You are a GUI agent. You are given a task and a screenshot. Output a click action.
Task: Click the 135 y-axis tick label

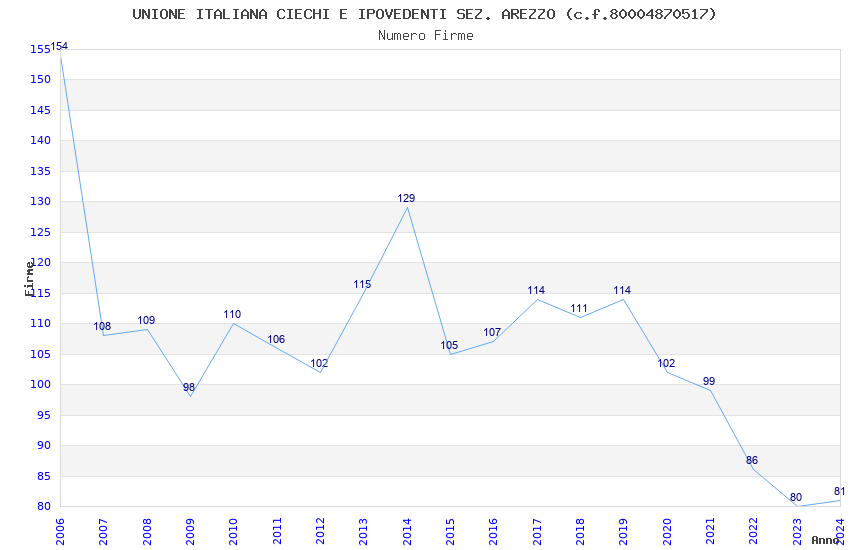tap(40, 171)
